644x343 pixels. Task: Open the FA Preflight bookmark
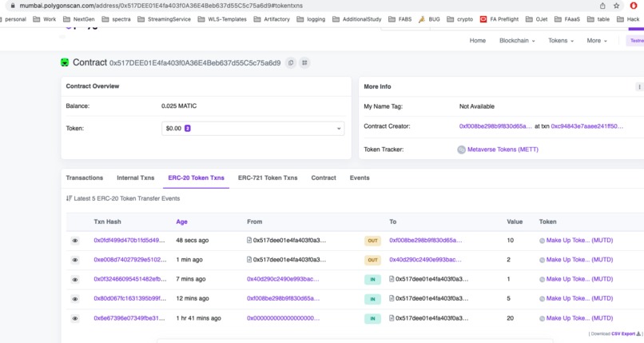point(499,19)
